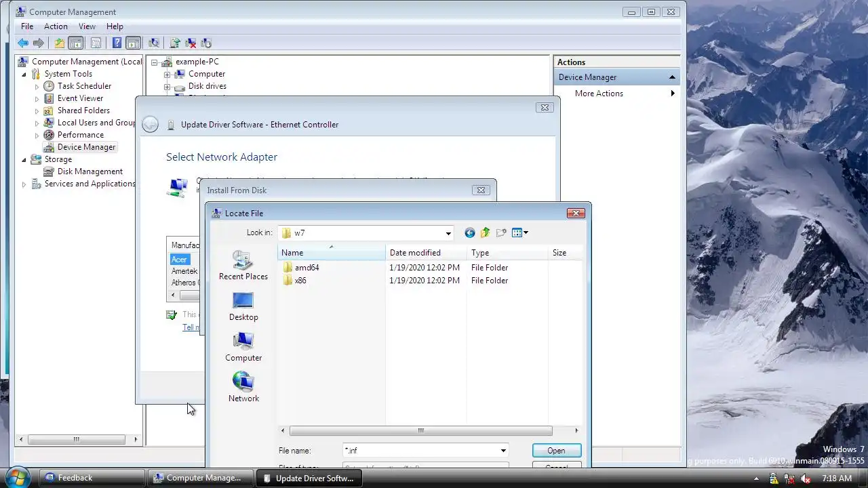Click the Back arrow in Computer Management toolbar

point(23,43)
